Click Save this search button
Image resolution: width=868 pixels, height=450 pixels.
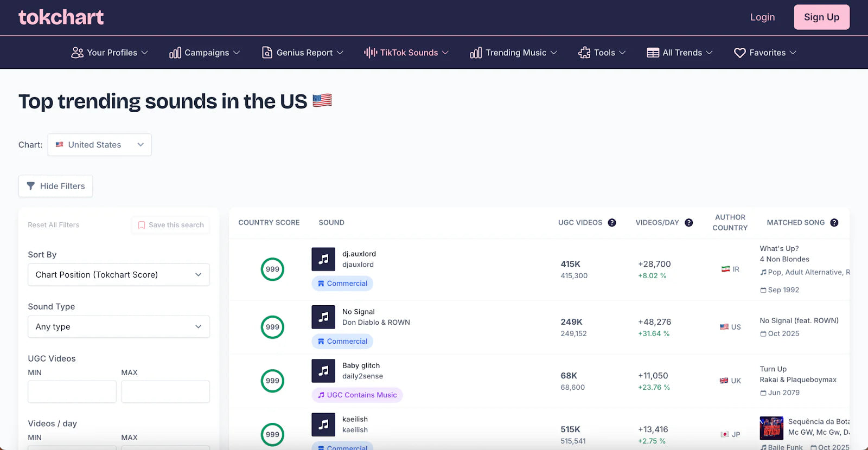(171, 225)
